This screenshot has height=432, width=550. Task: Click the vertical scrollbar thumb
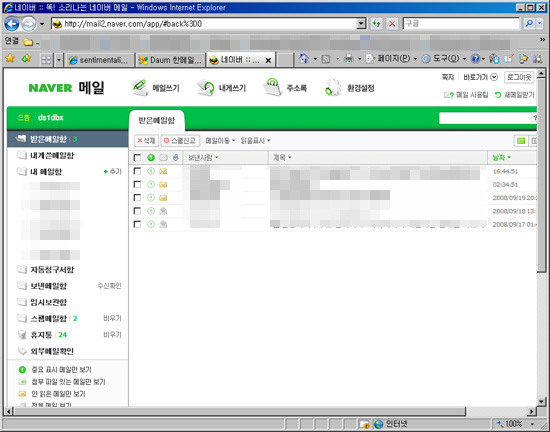tap(541, 175)
